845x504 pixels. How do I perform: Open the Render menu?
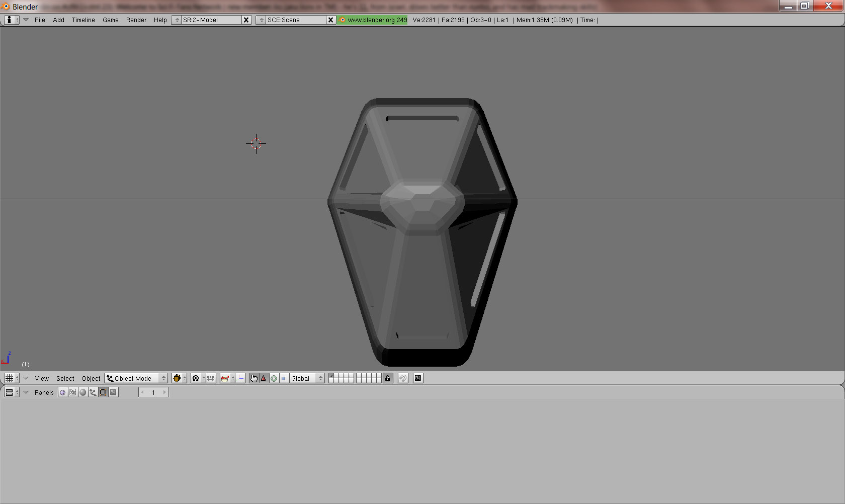[136, 20]
